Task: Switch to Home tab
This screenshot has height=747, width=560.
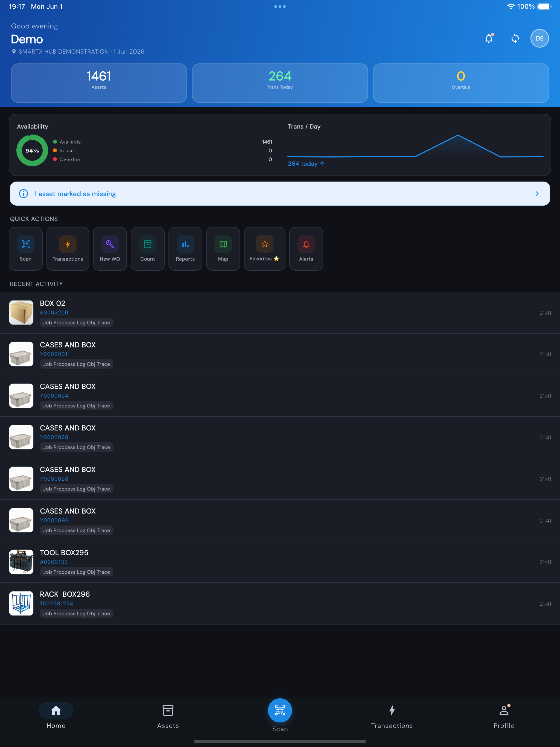Action: (x=56, y=716)
